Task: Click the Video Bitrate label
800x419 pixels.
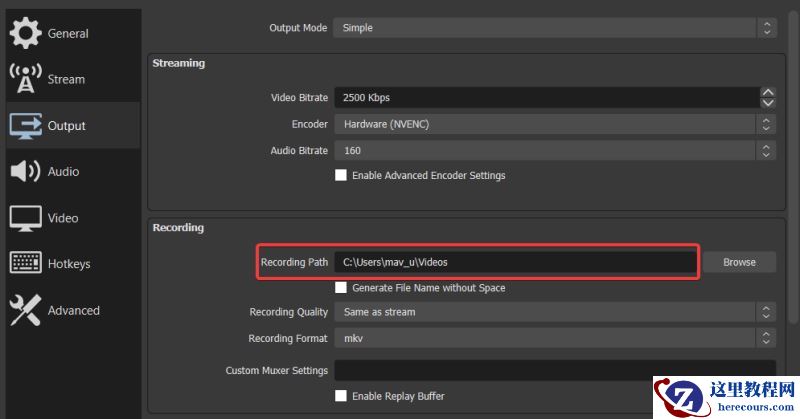Action: [299, 97]
